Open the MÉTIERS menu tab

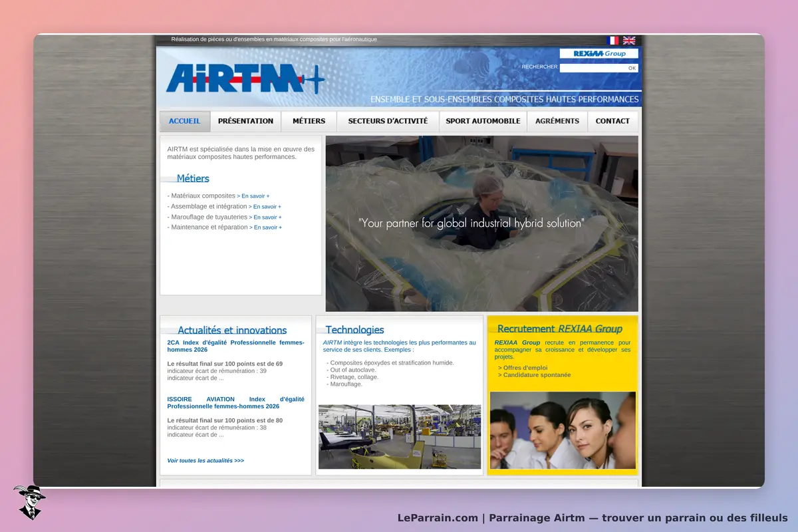[x=309, y=121]
